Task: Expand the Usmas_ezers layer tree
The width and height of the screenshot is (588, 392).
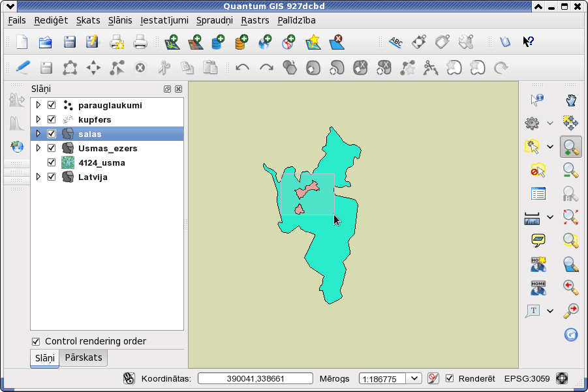Action: (38, 147)
